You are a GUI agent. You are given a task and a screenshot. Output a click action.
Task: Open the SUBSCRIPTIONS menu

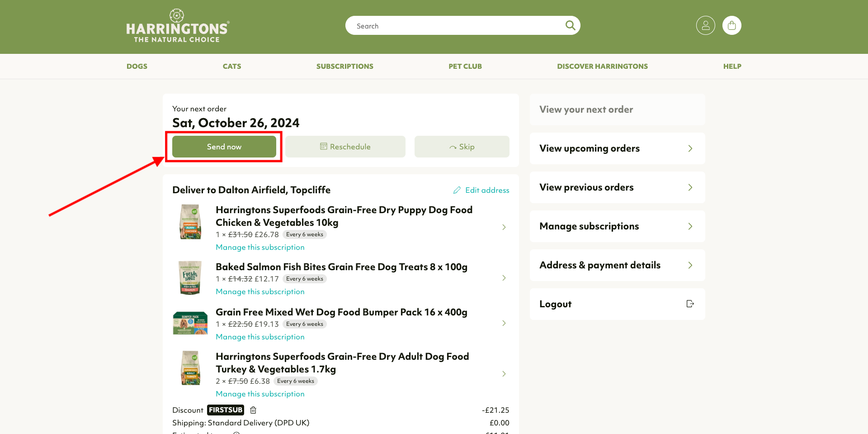345,66
